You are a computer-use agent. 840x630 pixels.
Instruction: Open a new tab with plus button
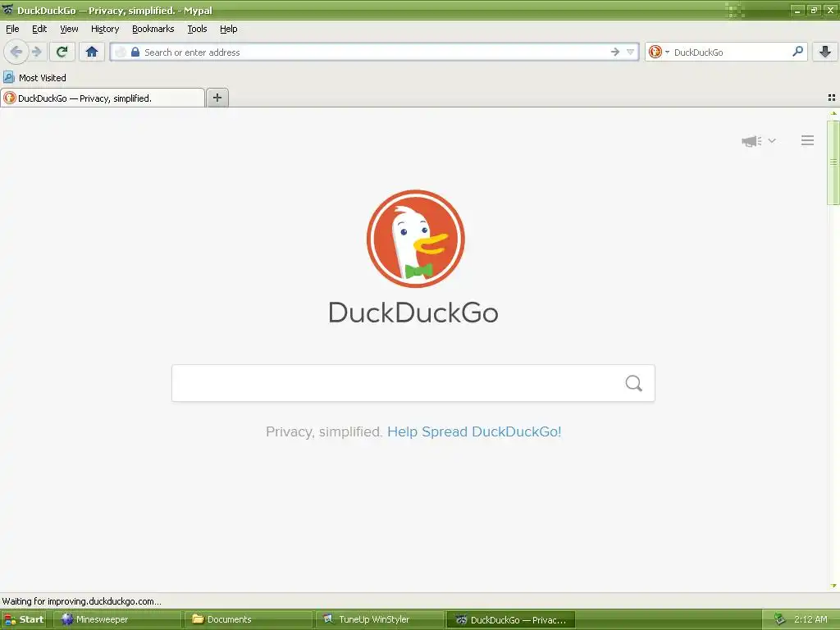click(x=217, y=98)
